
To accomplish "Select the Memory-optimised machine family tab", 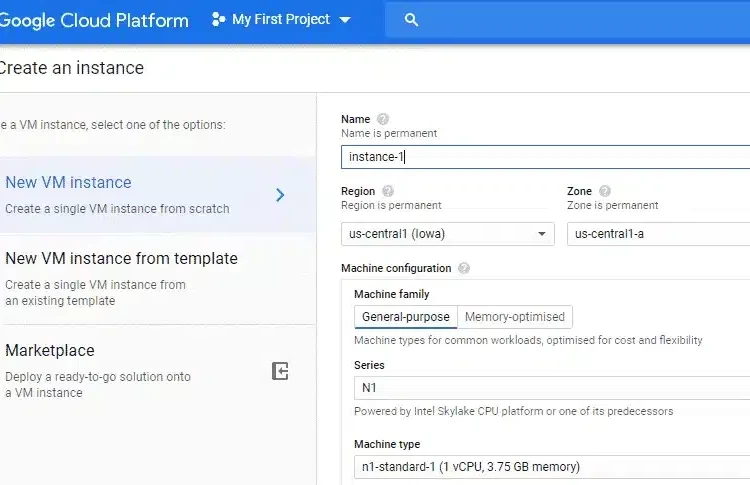I will (x=515, y=317).
